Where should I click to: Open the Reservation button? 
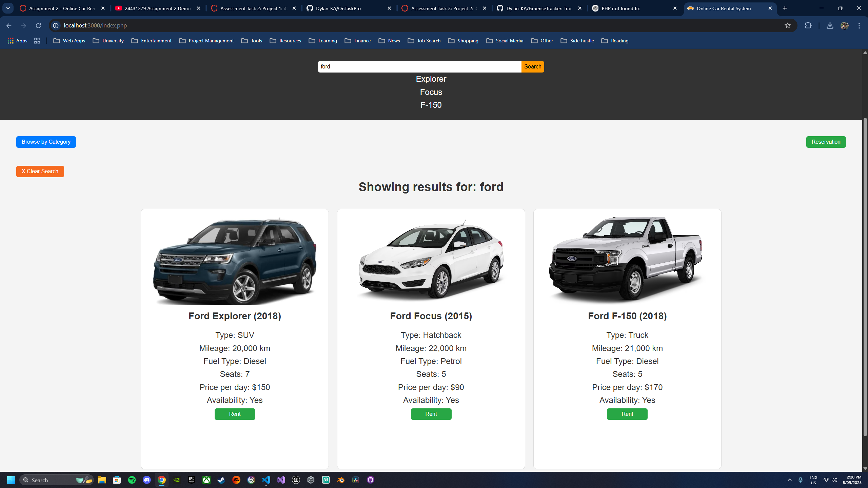coord(826,142)
